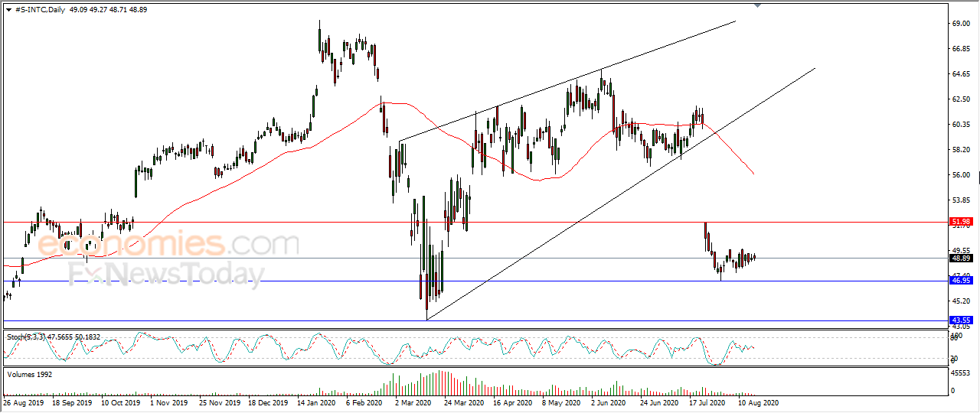The width and height of the screenshot is (980, 413).
Task: Click the 43.05 value on price axis
Action: (x=961, y=327)
